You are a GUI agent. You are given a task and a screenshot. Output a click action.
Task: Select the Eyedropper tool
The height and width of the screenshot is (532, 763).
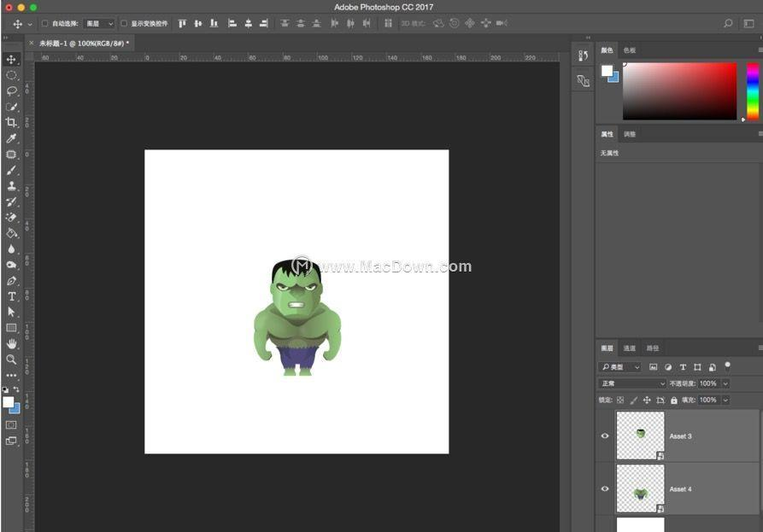tap(11, 138)
